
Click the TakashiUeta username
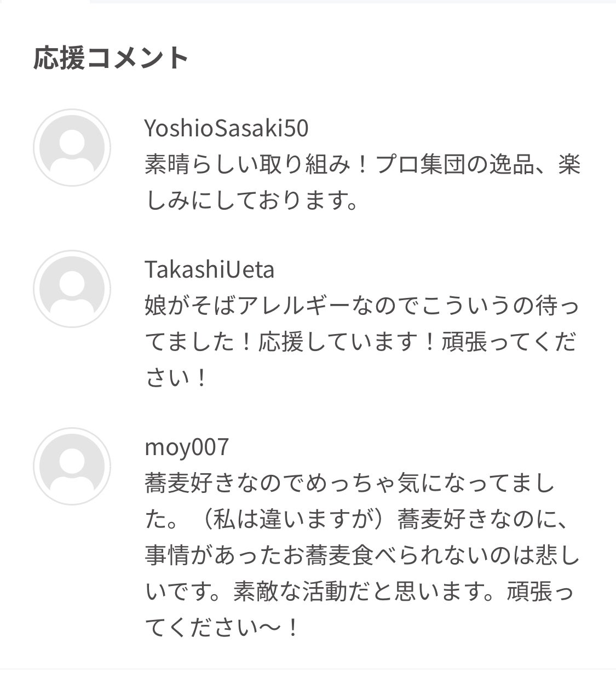pyautogui.click(x=209, y=269)
